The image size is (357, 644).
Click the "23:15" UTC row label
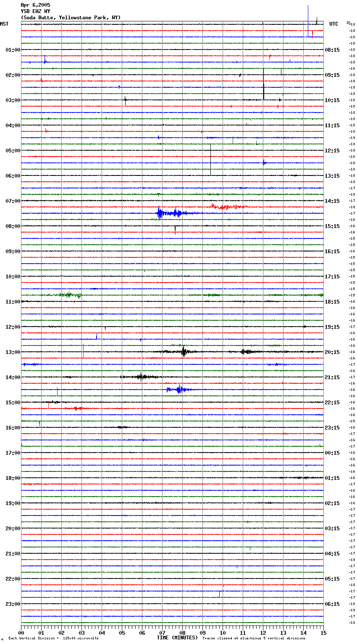tap(332, 428)
